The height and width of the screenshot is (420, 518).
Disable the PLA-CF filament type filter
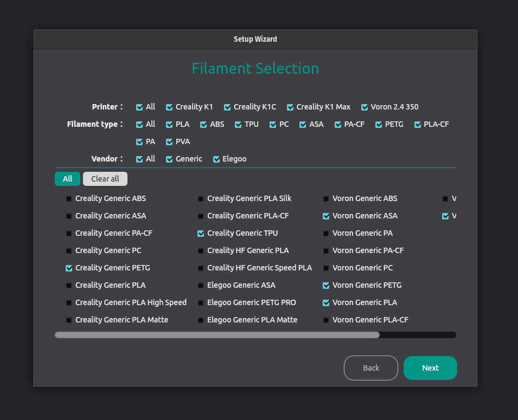418,125
